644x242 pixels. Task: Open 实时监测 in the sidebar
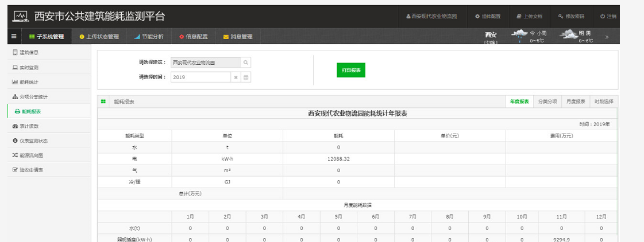(49, 67)
